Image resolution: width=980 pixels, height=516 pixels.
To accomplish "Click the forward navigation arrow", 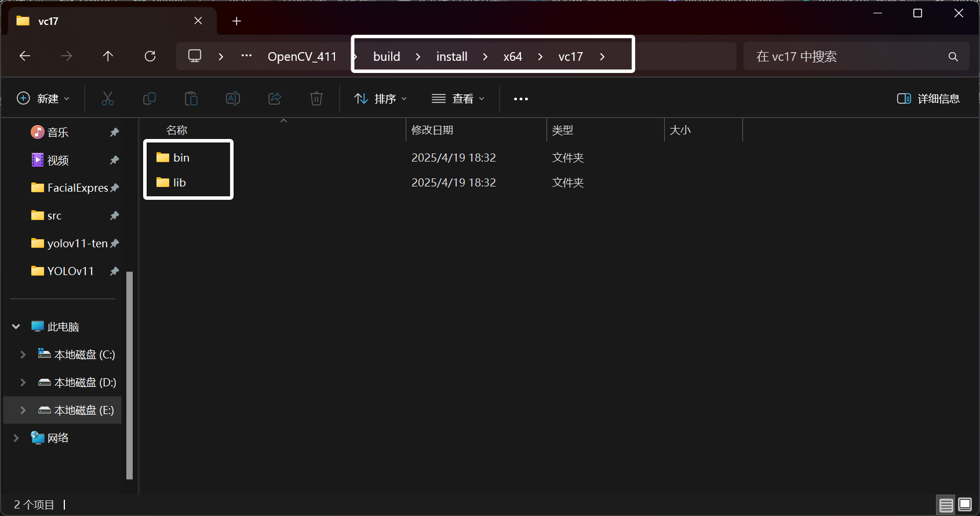I will pyautogui.click(x=67, y=56).
